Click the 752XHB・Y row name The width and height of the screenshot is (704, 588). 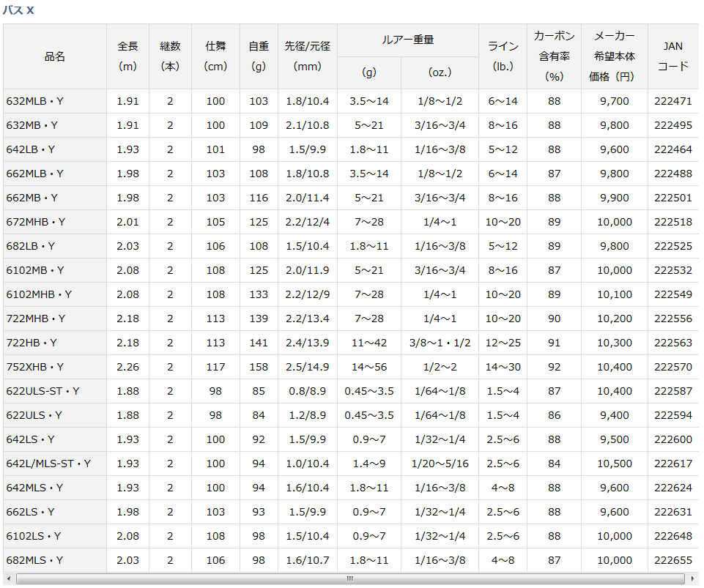[35, 367]
